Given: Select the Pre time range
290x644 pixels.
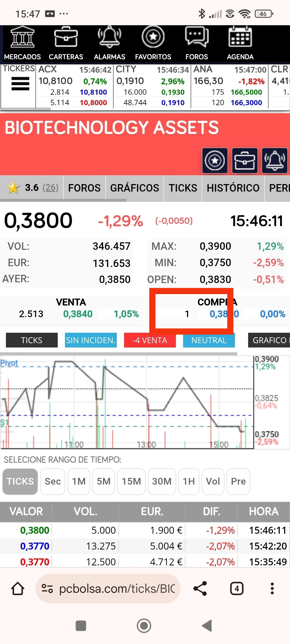Looking at the screenshot, I should coord(238,481).
